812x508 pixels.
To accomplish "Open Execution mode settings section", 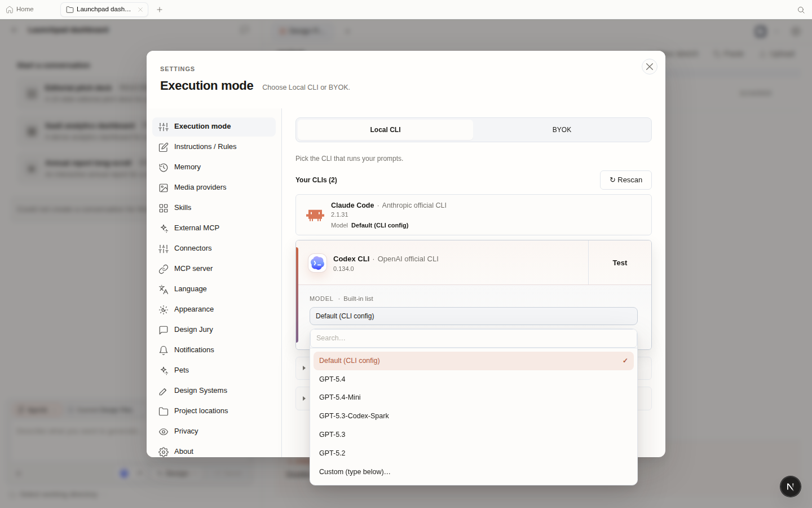I will click(214, 126).
